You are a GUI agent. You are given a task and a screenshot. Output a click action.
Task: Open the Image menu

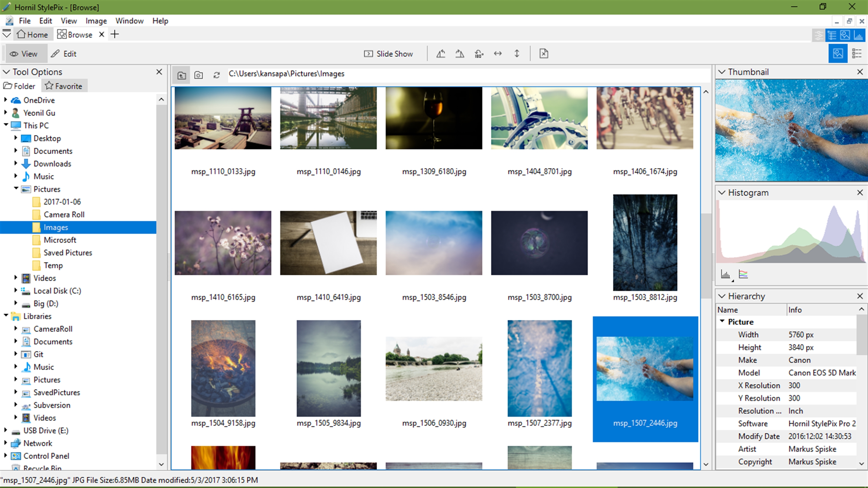tap(96, 21)
